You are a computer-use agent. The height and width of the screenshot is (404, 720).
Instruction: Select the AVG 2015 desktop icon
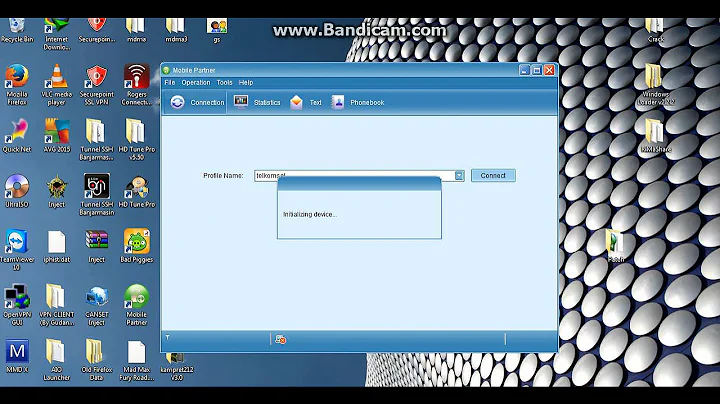[56, 136]
